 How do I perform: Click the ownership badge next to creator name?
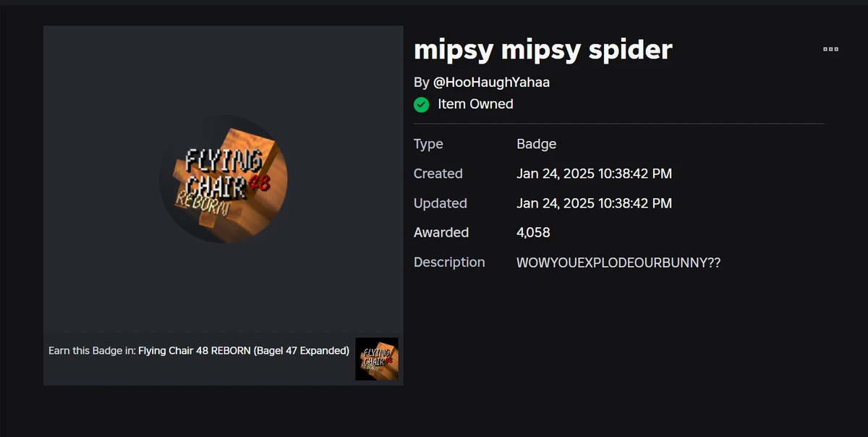click(x=421, y=104)
